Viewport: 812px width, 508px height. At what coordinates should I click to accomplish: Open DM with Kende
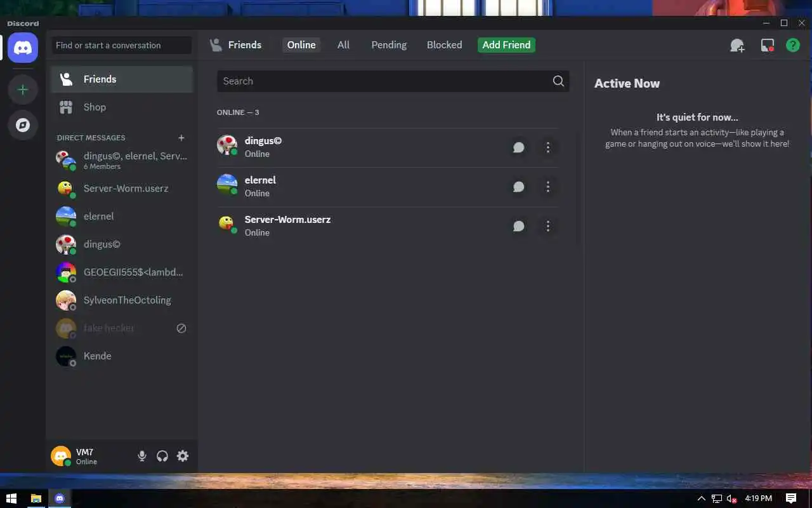122,356
